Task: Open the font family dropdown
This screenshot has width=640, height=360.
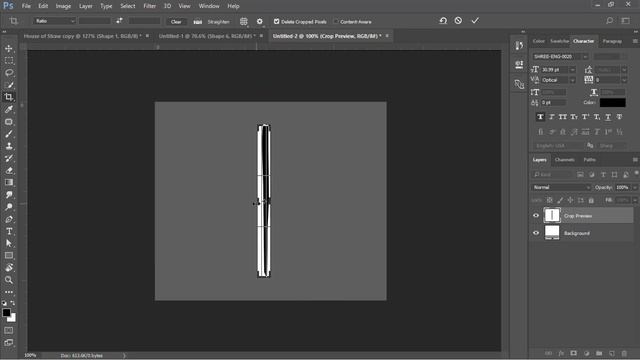Action: tap(585, 56)
